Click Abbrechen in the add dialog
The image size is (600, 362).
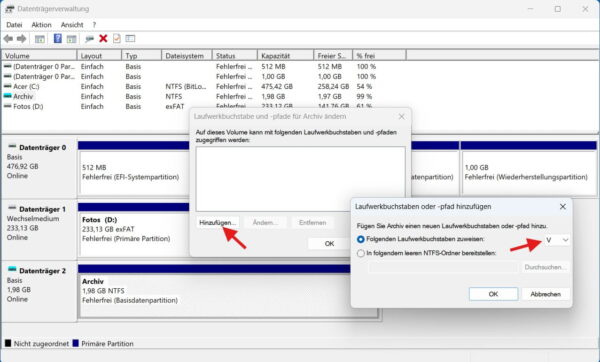click(x=546, y=294)
